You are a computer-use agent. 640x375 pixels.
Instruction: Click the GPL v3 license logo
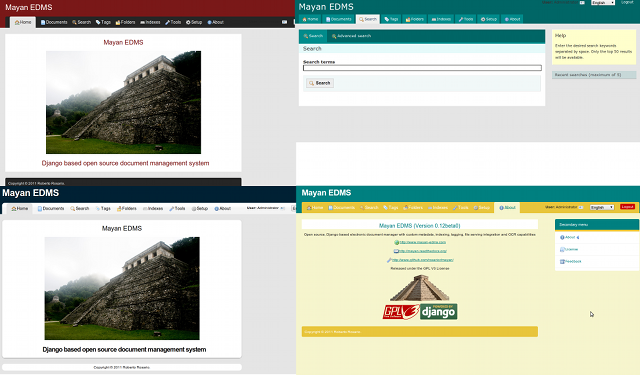[x=401, y=312]
